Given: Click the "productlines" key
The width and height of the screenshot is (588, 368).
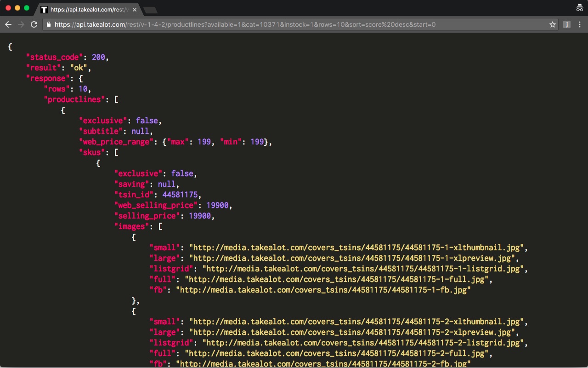Looking at the screenshot, I should (74, 99).
